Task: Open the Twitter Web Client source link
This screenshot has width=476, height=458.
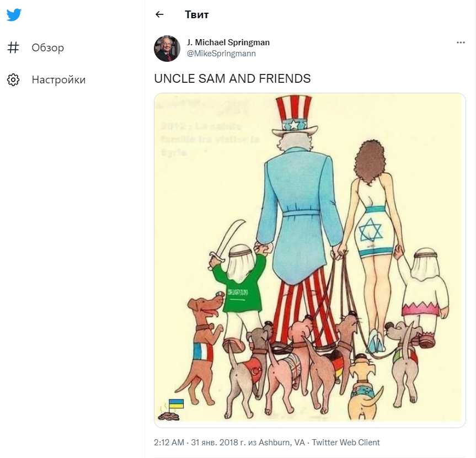Action: (346, 443)
